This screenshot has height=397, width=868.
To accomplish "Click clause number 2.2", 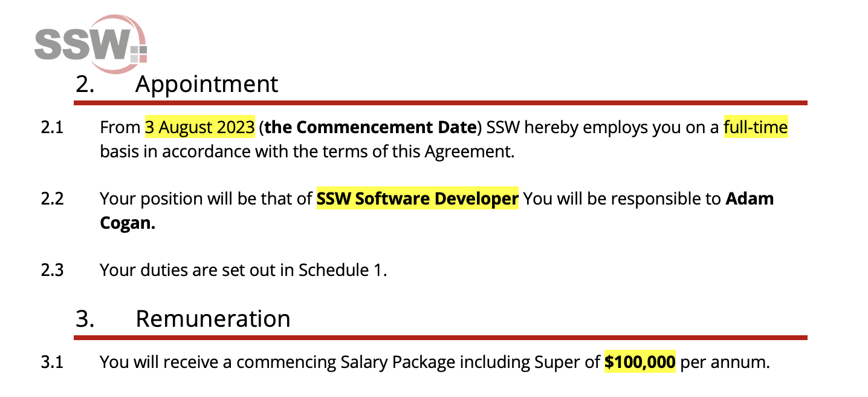I will pyautogui.click(x=52, y=199).
